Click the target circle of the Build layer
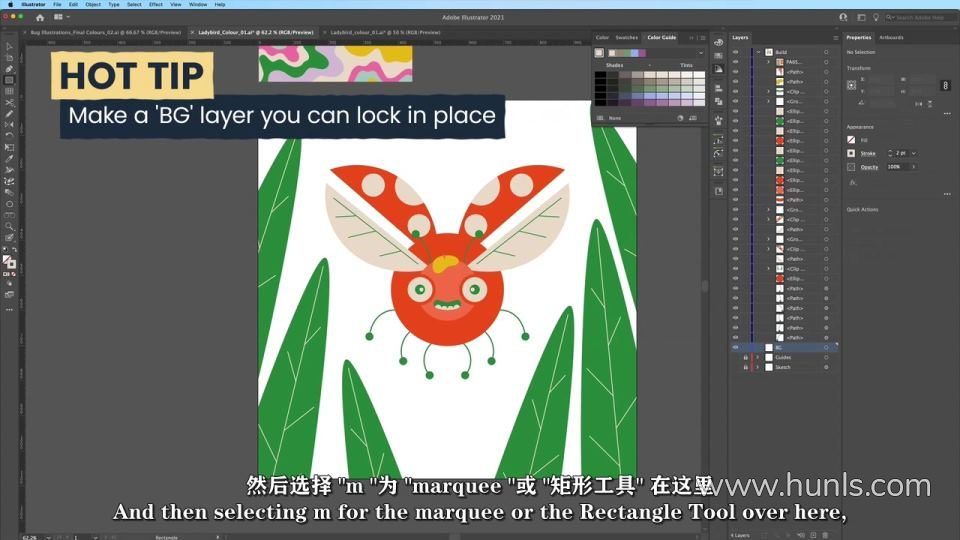 click(826, 52)
